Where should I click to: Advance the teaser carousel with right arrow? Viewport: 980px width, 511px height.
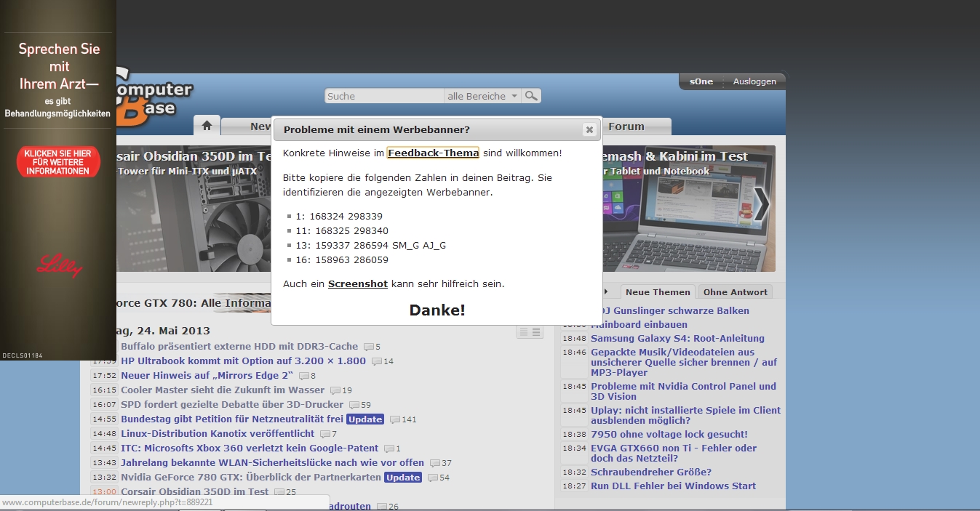[x=761, y=204]
